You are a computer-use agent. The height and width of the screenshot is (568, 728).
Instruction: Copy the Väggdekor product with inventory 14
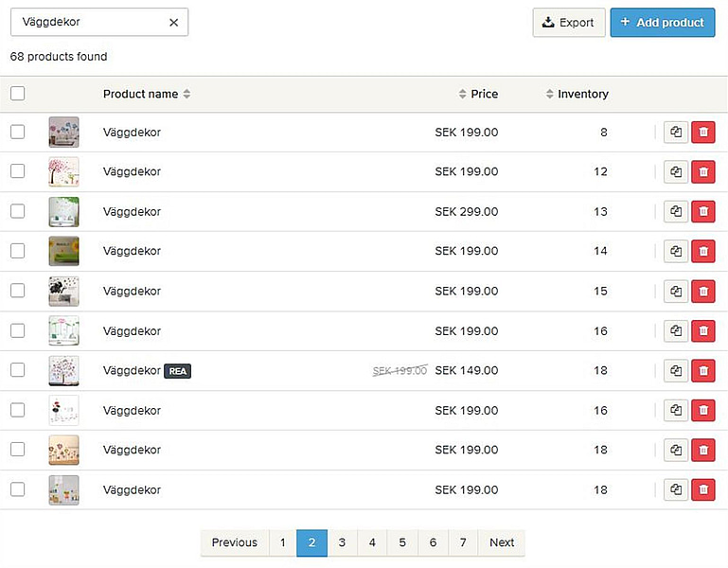[676, 251]
